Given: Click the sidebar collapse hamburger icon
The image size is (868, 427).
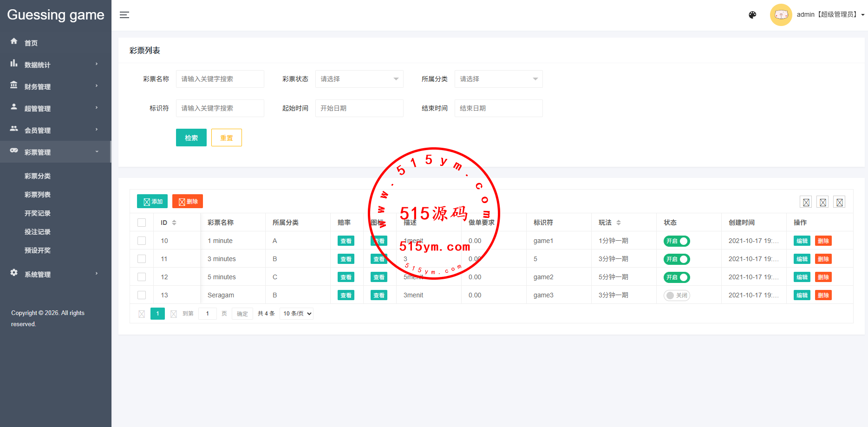Looking at the screenshot, I should tap(124, 15).
